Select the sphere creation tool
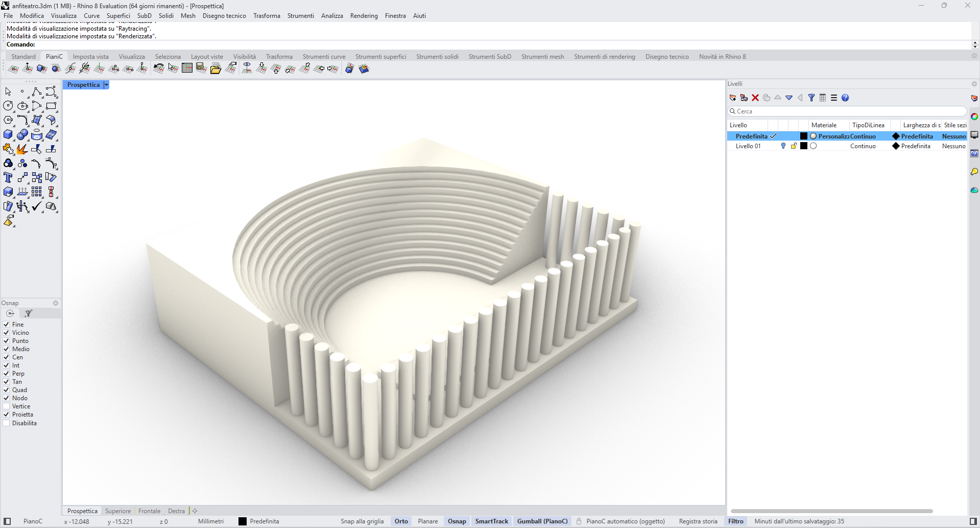Screen dimensions: 980x528 [22, 134]
